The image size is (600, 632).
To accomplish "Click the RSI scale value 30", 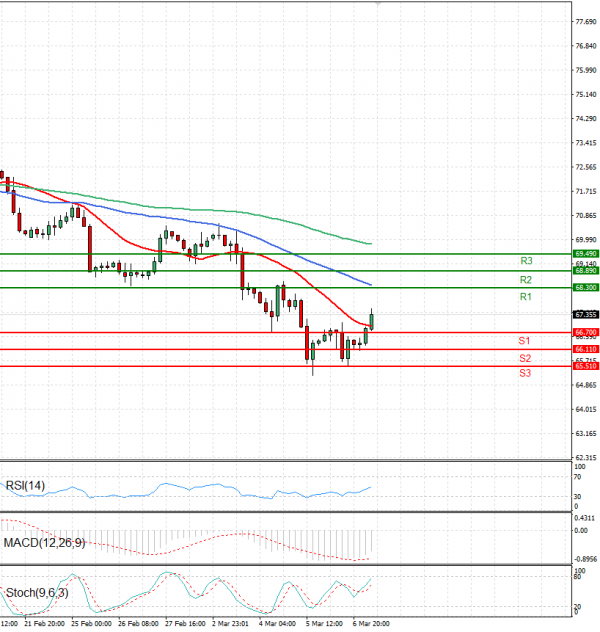I will tap(577, 497).
